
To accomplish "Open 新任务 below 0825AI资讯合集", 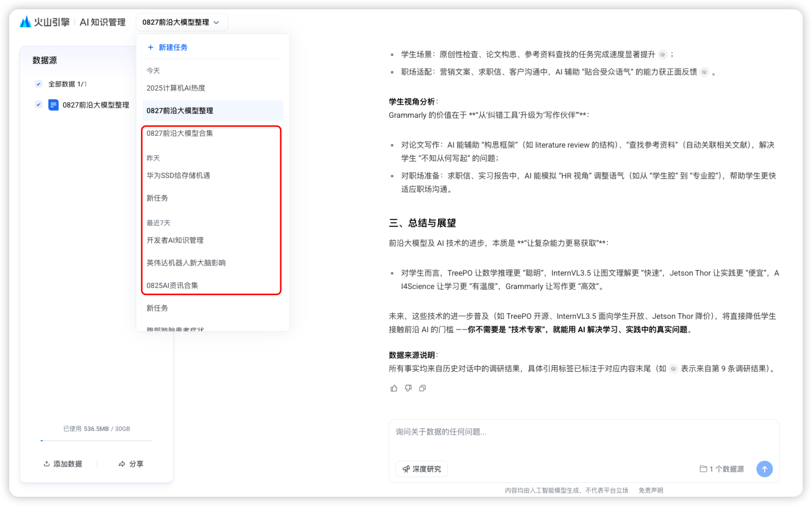I will tap(212, 308).
